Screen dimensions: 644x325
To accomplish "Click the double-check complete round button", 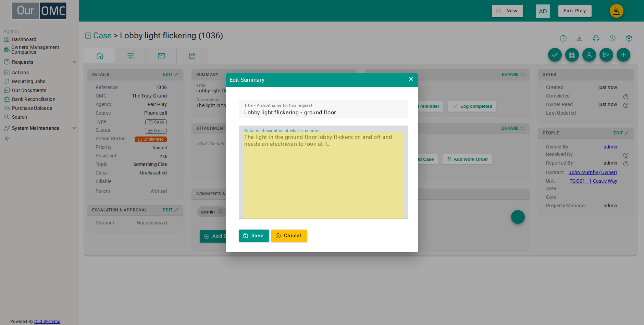I will [x=555, y=55].
